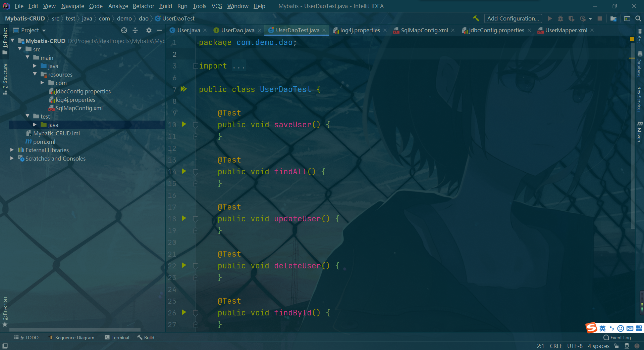644x350 pixels.
Task: Run updateUser test gutter icon
Action: coord(184,218)
